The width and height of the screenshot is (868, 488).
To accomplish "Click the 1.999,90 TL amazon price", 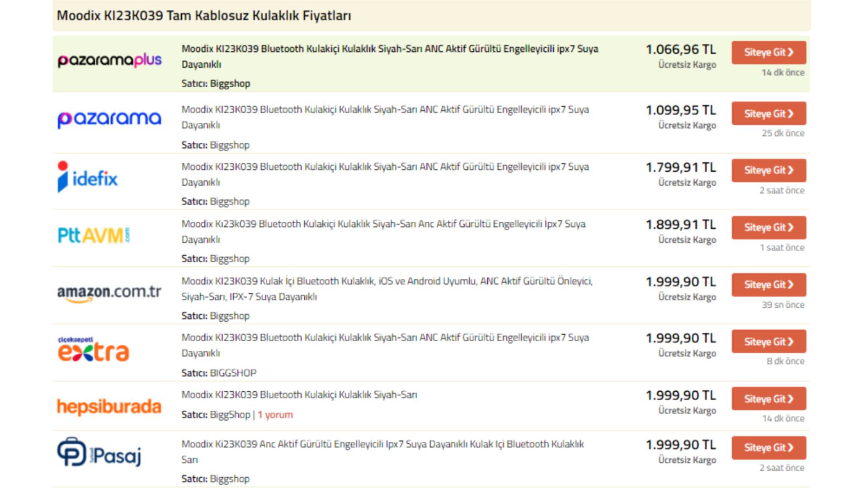I will [x=681, y=282].
